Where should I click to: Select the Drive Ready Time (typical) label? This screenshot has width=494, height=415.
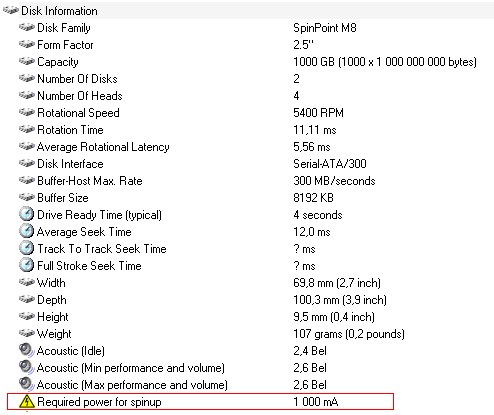tap(100, 215)
